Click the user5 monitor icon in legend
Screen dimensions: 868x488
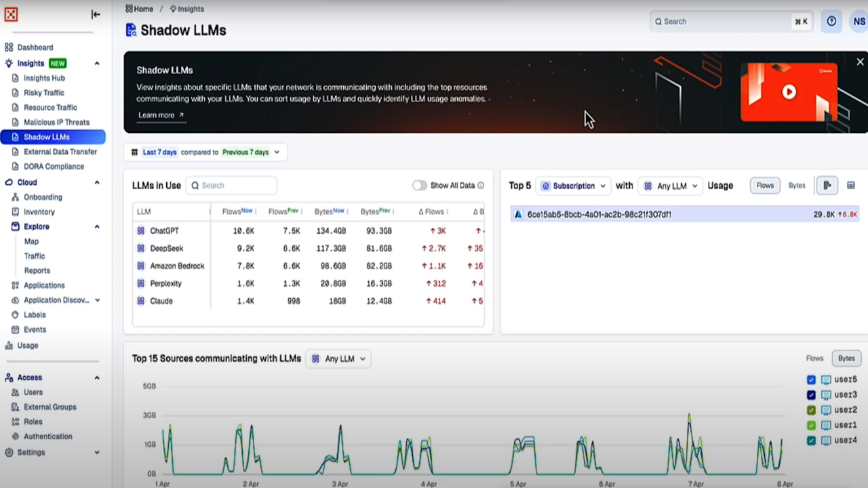(x=826, y=380)
